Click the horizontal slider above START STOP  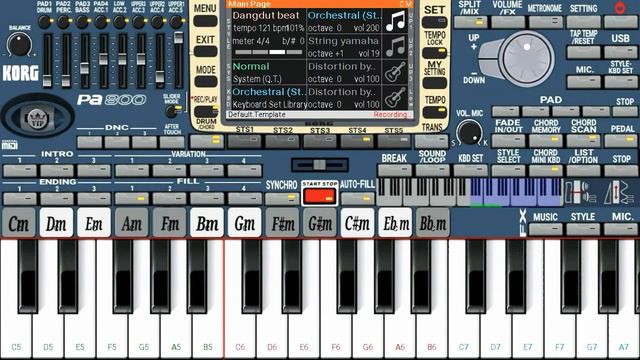point(320,165)
